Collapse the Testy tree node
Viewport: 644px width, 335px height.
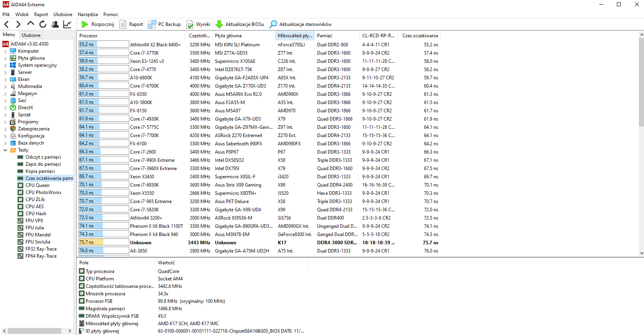[x=5, y=150]
